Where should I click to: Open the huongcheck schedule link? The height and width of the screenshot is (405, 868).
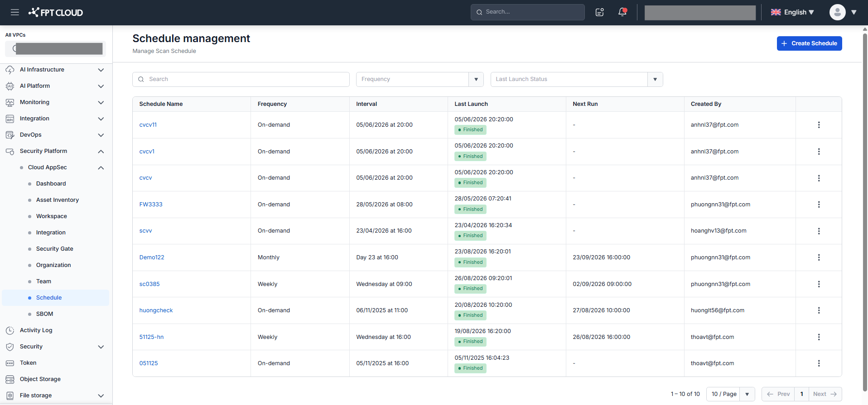(x=156, y=310)
